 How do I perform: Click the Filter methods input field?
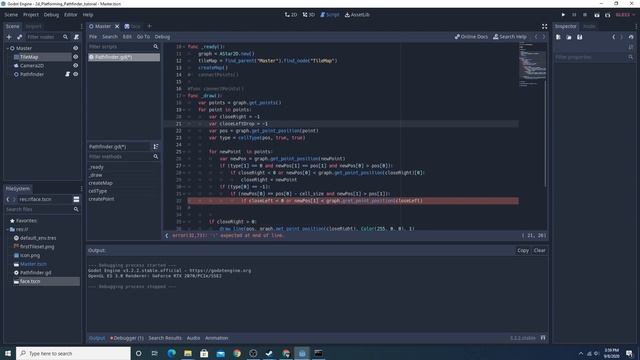pos(123,157)
